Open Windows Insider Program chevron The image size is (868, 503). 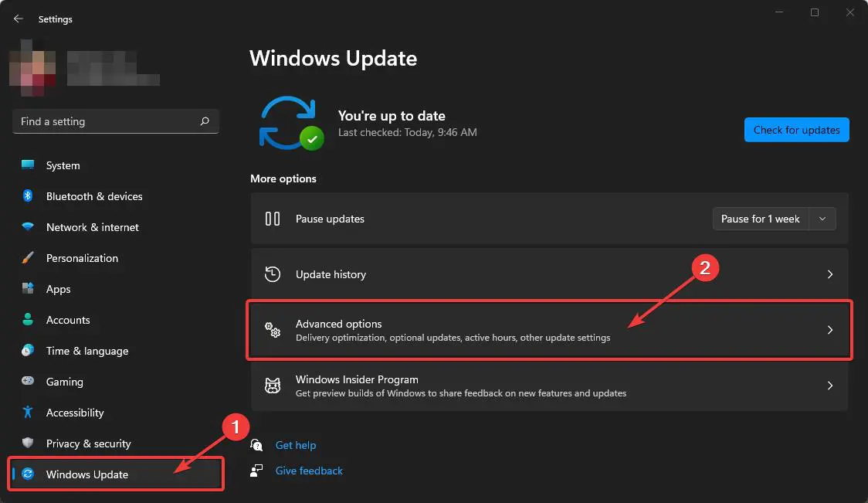click(x=830, y=386)
